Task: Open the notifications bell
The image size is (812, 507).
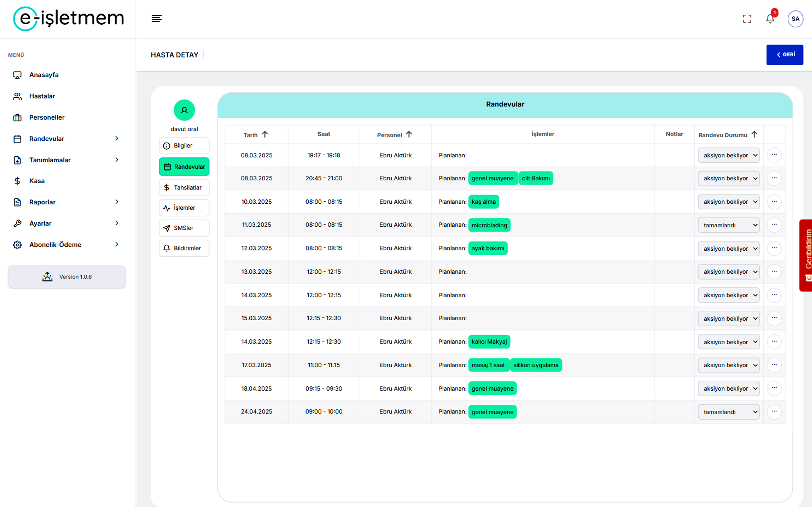Action: click(x=770, y=19)
